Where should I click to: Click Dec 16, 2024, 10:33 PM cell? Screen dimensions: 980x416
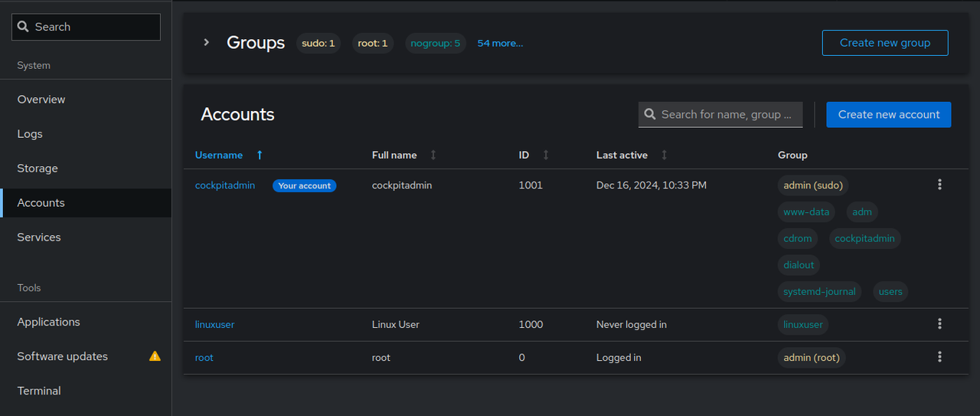point(652,185)
